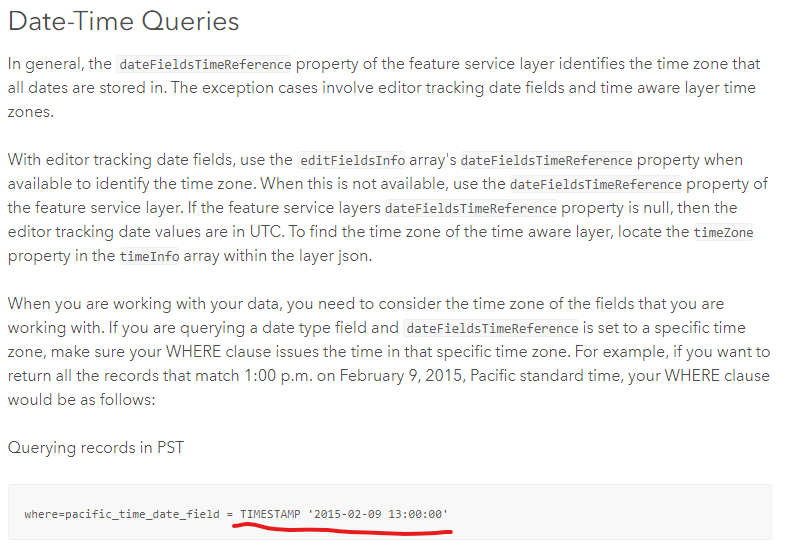Viewport: 792px width, 552px height.
Task: Click the Date-Time Queries heading
Action: pyautogui.click(x=123, y=20)
